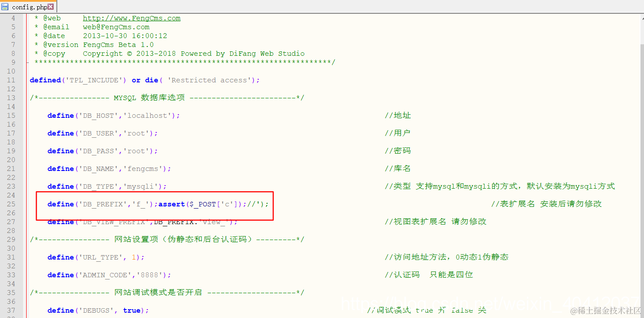Click line number 15 in the margin
The width and height of the screenshot is (644, 318).
pyautogui.click(x=11, y=115)
